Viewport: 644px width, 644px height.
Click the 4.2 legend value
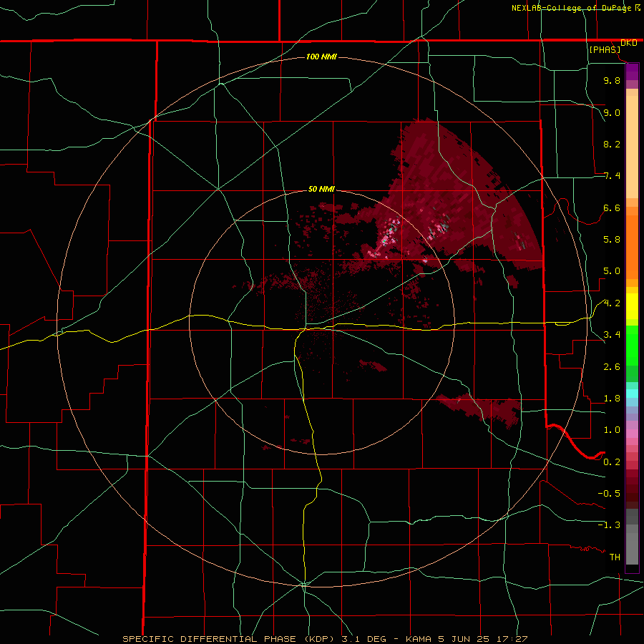click(x=612, y=303)
